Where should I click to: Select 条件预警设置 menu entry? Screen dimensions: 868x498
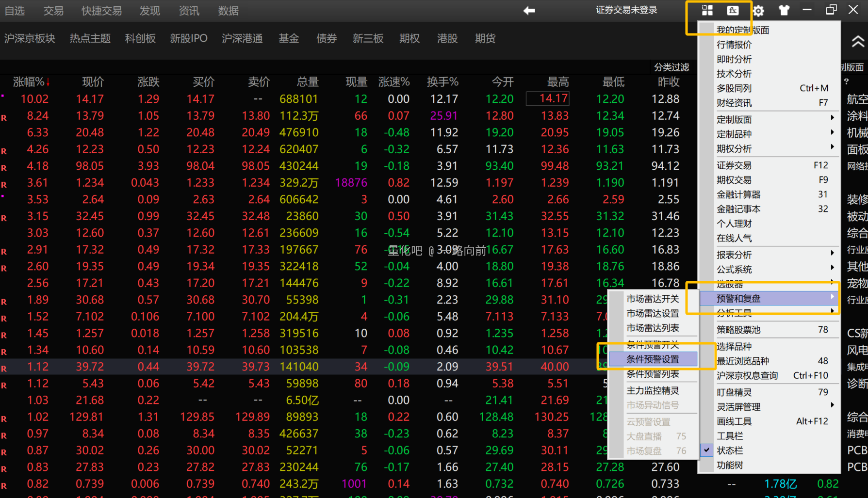click(653, 359)
